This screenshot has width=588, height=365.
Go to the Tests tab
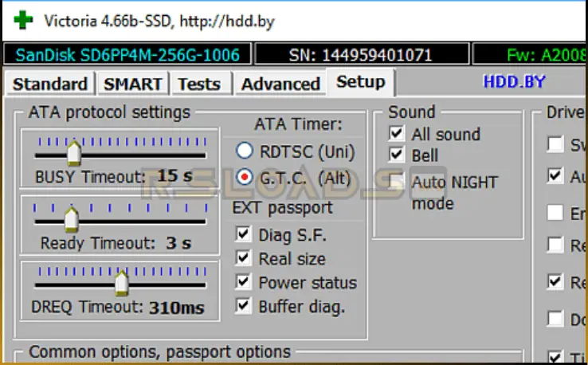point(198,84)
